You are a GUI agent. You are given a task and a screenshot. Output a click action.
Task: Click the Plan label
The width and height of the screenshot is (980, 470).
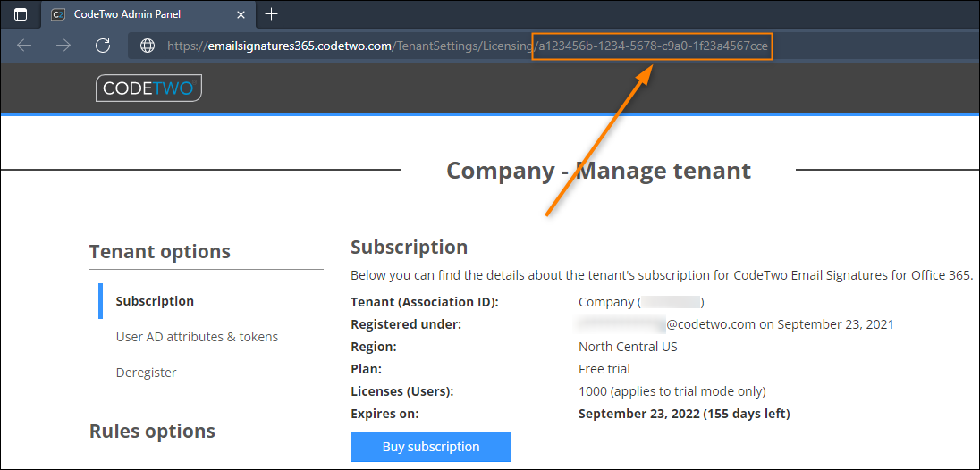pyautogui.click(x=367, y=369)
